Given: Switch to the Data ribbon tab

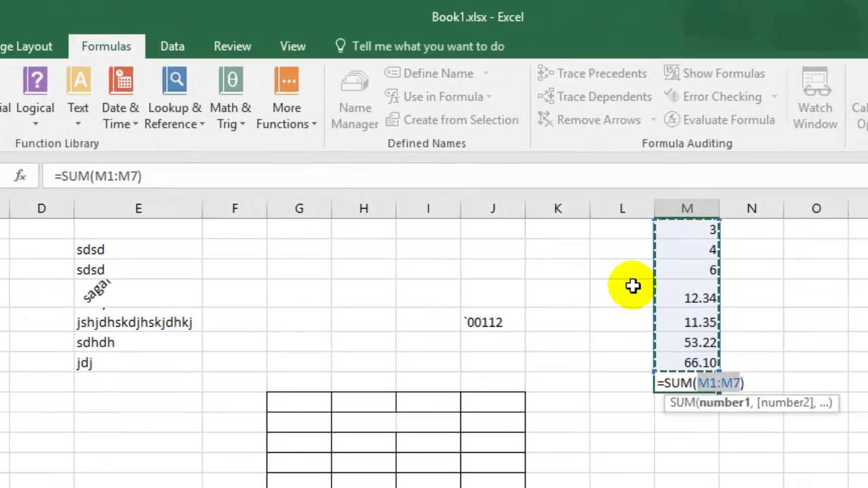Looking at the screenshot, I should click(172, 46).
